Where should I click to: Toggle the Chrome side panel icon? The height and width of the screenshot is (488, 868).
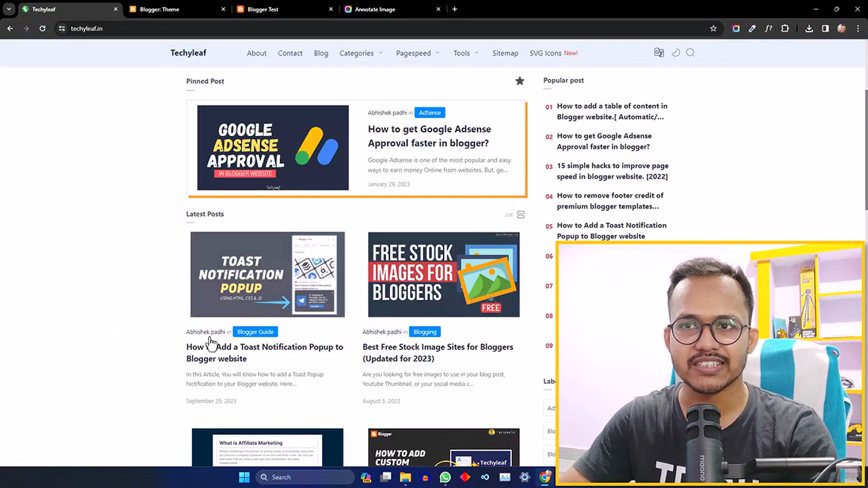point(826,28)
